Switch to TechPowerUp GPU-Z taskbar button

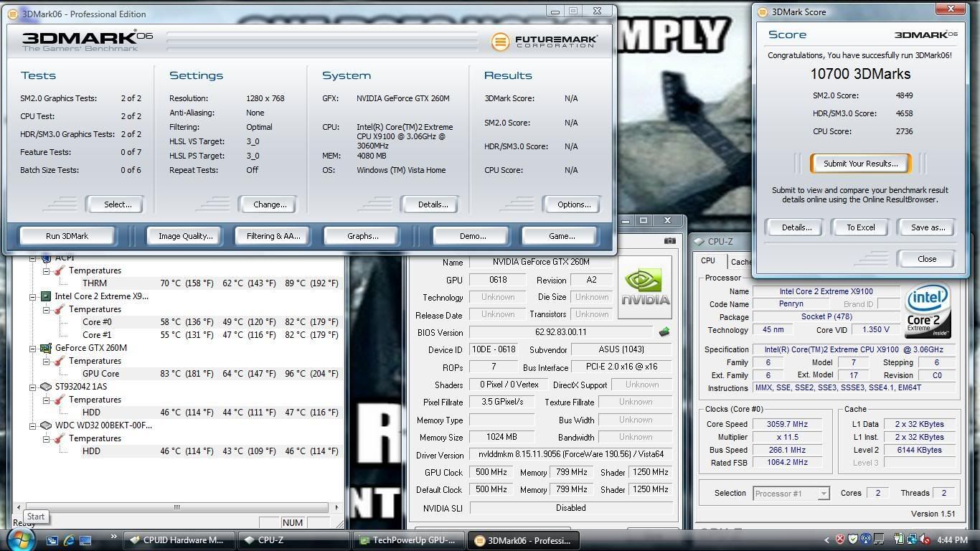(x=410, y=540)
